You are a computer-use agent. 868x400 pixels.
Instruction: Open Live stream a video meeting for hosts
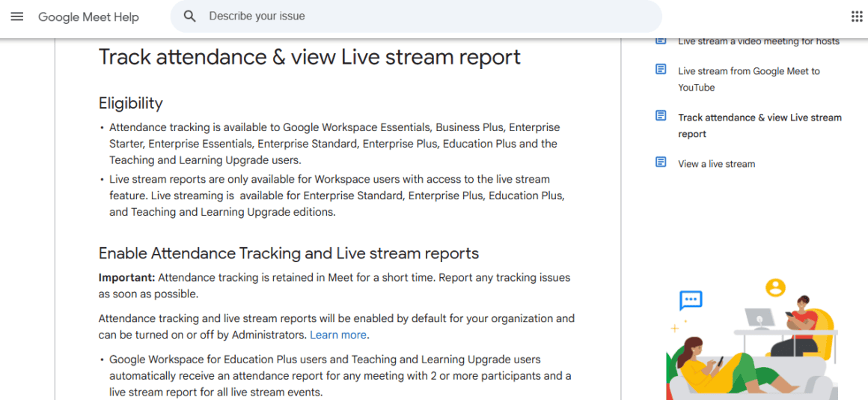(x=759, y=41)
